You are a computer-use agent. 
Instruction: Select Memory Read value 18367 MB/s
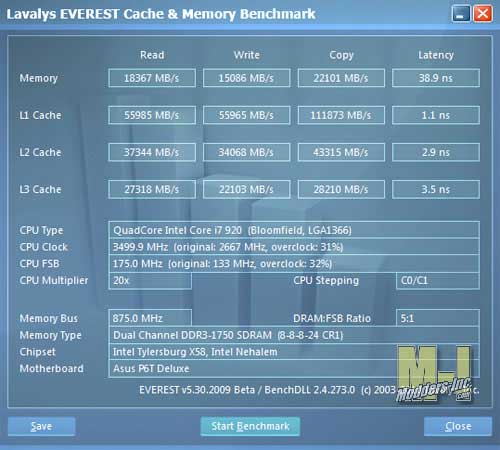click(x=152, y=78)
